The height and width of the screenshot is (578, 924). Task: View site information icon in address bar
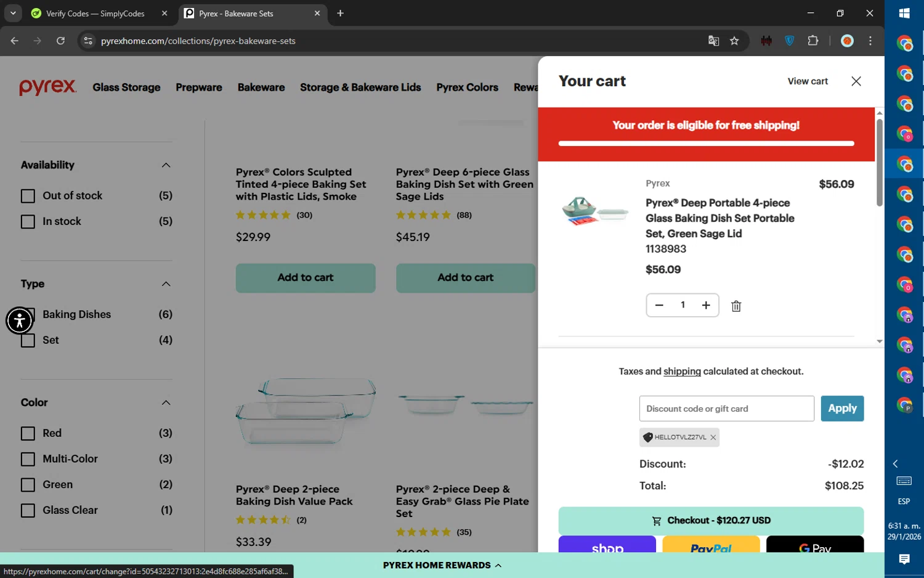tap(88, 41)
